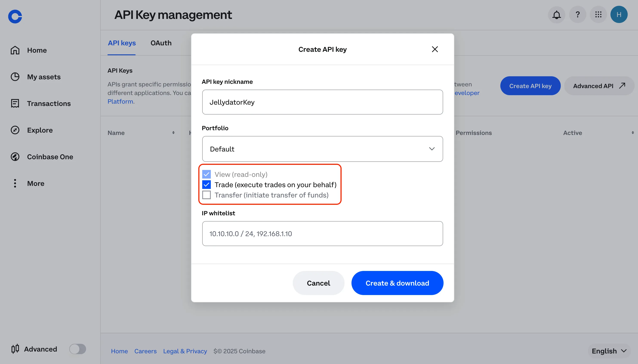Uncheck the Trade permission checkbox

pos(207,185)
